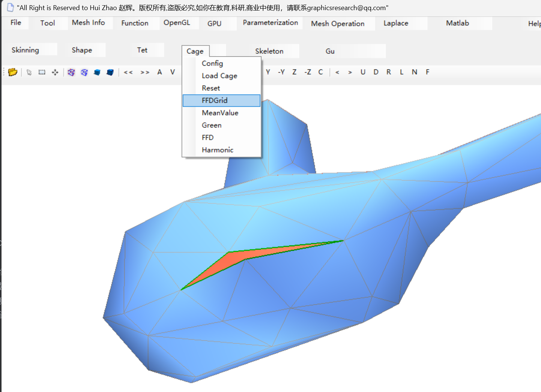541x392 pixels.
Task: Click the >> toolbar button
Action: tap(145, 72)
